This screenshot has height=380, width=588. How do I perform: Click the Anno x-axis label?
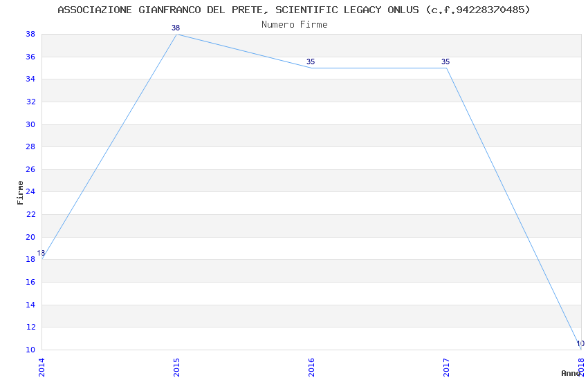[x=571, y=373]
